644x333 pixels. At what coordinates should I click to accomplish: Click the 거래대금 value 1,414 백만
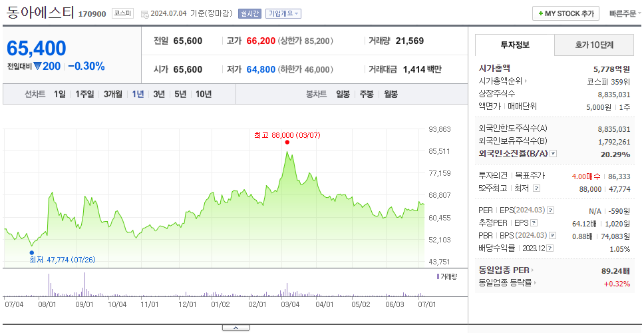pyautogui.click(x=422, y=69)
